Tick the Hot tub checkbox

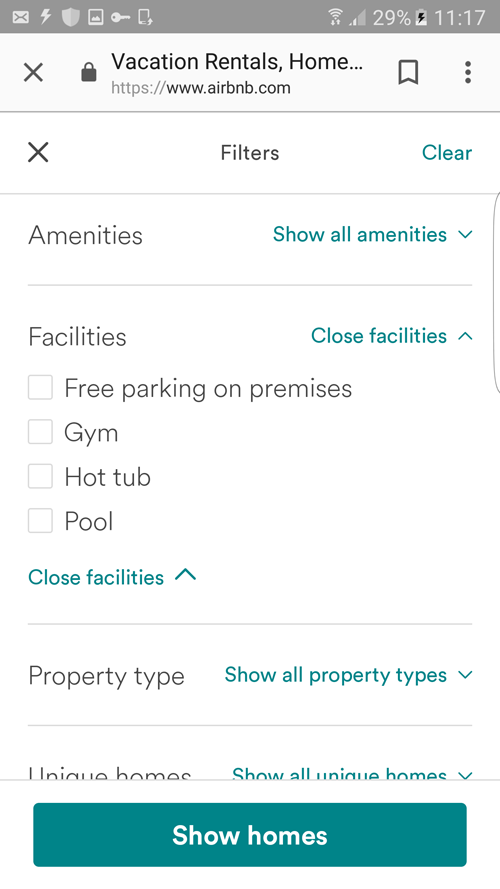(40, 476)
